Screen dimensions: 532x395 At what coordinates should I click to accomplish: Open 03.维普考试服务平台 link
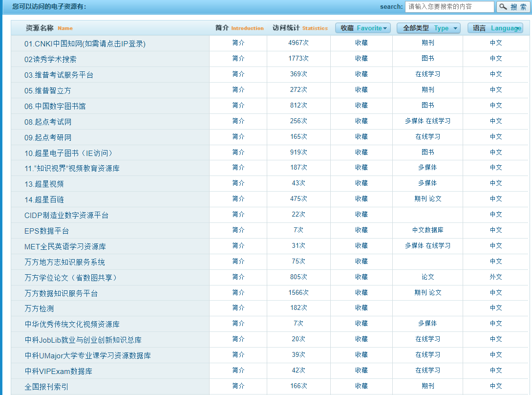pyautogui.click(x=59, y=75)
